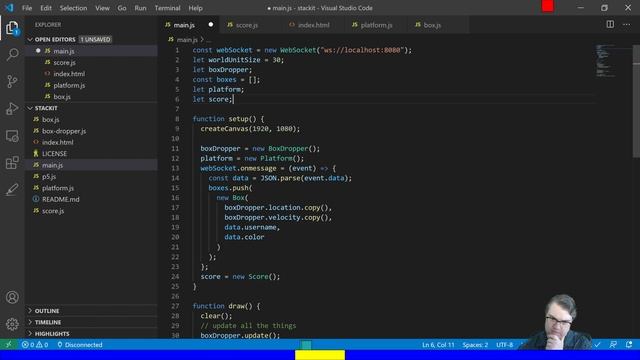
Task: Open the errors and warnings count
Action: [x=35, y=344]
